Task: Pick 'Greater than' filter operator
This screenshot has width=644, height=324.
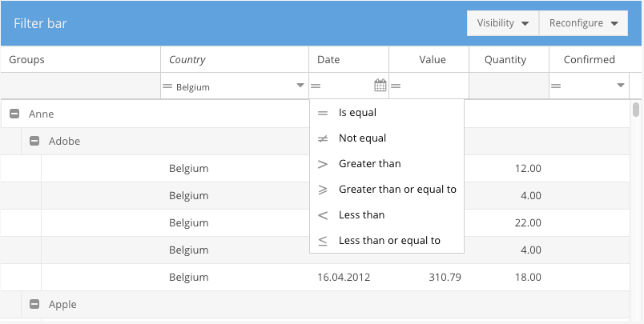Action: 369,164
